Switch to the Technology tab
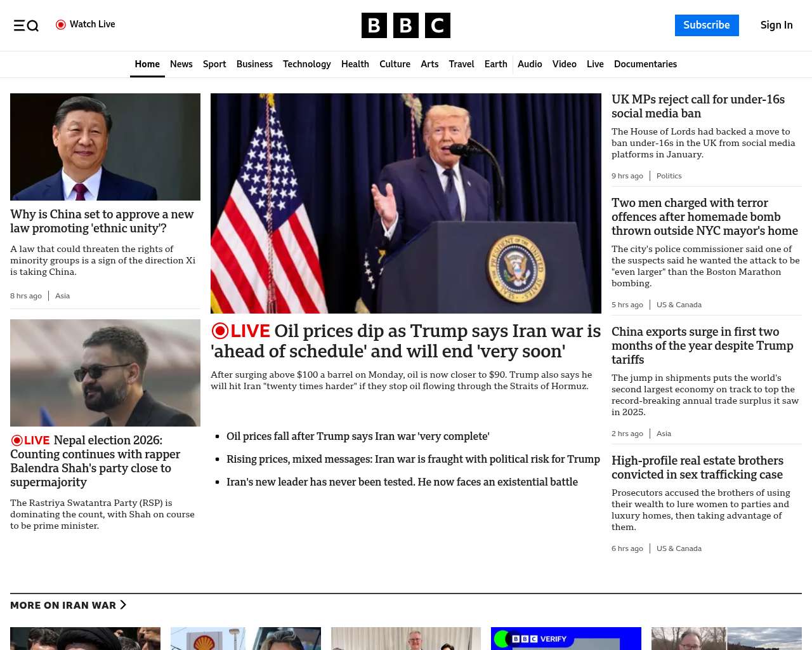 pos(306,64)
